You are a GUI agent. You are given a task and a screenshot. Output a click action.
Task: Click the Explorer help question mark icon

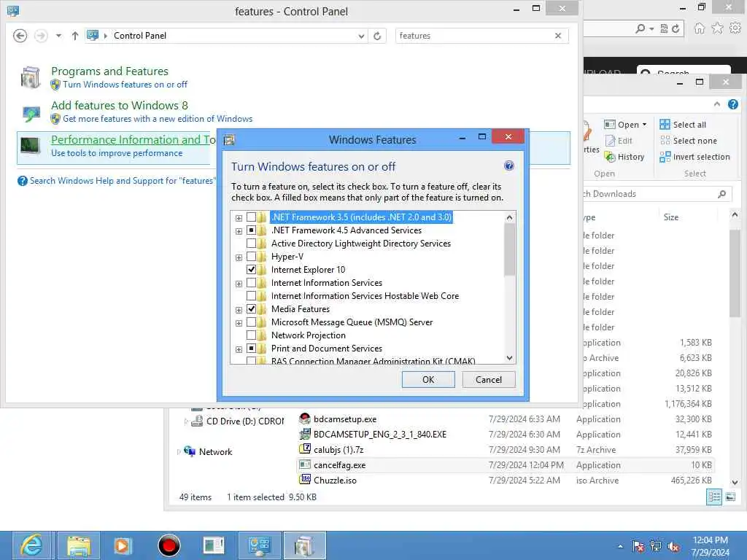pyautogui.click(x=732, y=104)
